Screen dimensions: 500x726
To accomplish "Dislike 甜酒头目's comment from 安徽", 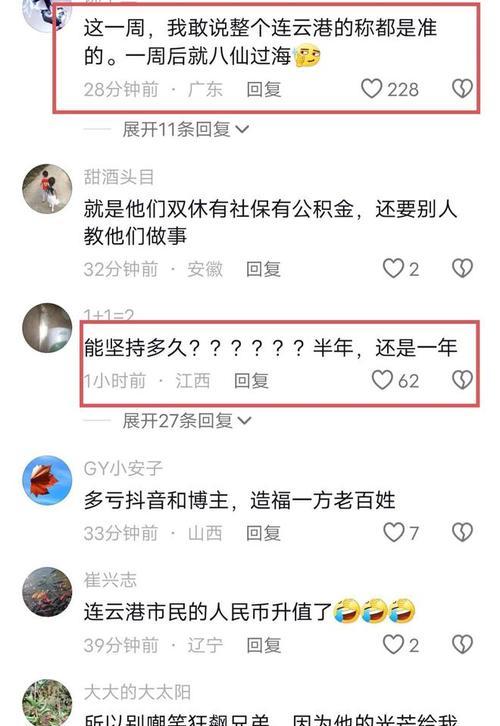I will tap(462, 269).
